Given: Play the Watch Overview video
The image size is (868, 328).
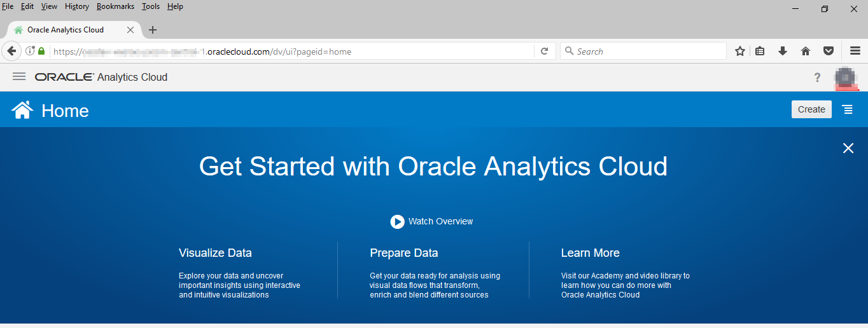Looking at the screenshot, I should tap(397, 221).
